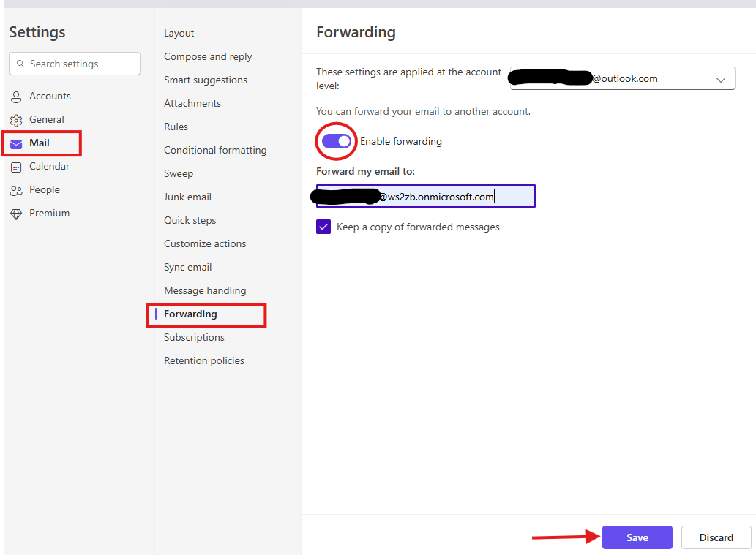
Task: Open Smart suggestions settings
Action: click(x=206, y=80)
